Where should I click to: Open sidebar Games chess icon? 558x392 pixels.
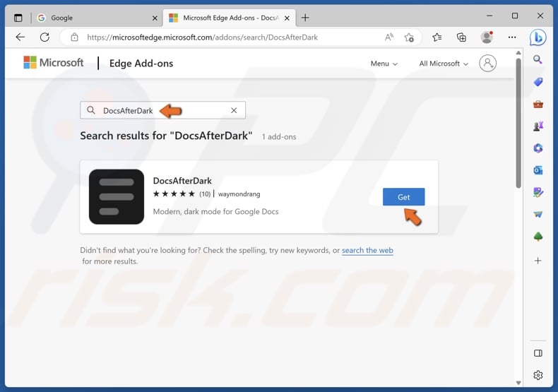click(x=538, y=126)
